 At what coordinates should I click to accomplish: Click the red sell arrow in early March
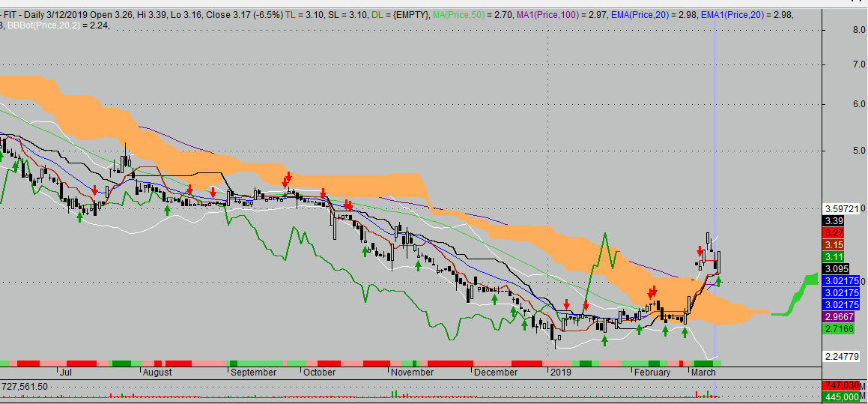click(699, 251)
